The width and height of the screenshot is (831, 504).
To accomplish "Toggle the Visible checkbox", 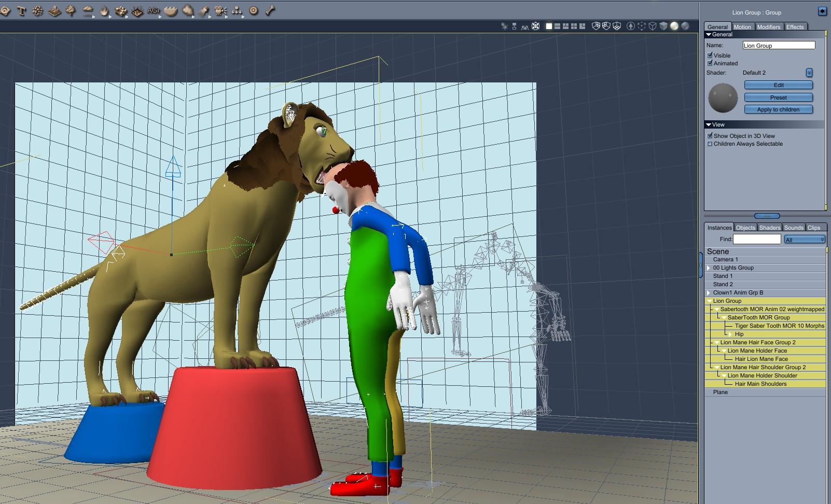I will [710, 55].
